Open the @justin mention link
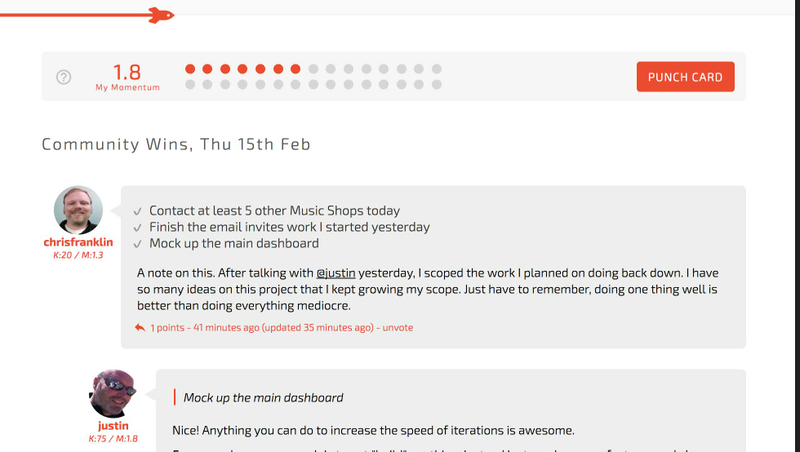Screen dimensions: 800x452 point(336,273)
